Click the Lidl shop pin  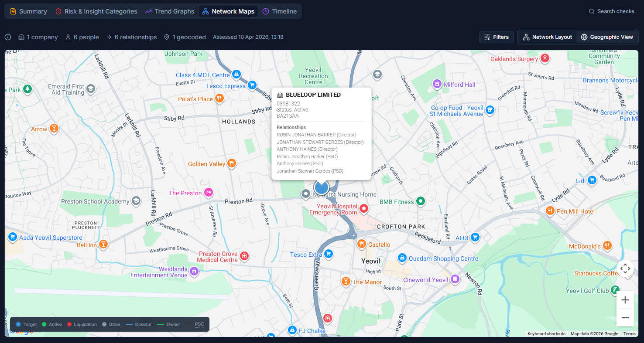[592, 180]
